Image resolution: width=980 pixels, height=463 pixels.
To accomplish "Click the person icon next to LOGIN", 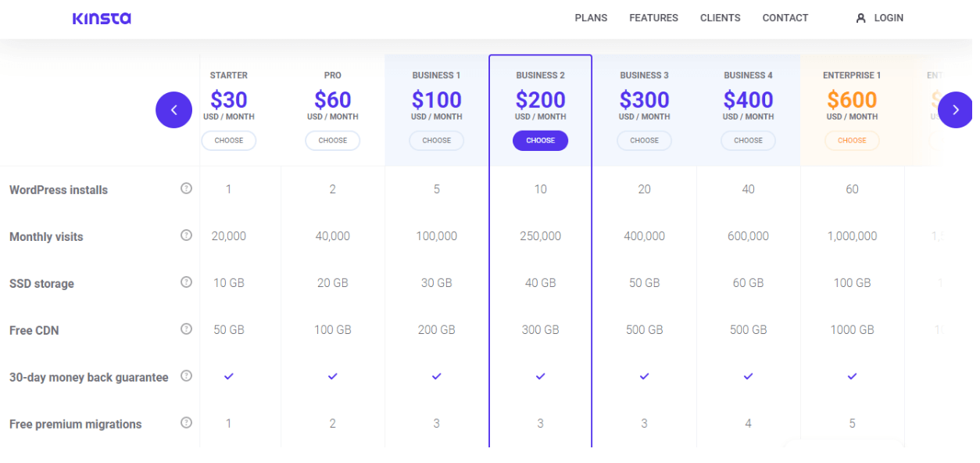I will 860,17.
